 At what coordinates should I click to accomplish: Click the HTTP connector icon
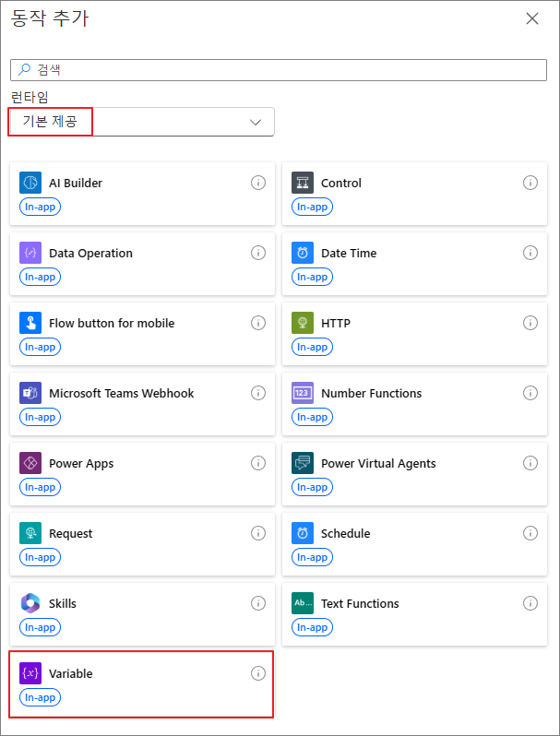coord(303,323)
